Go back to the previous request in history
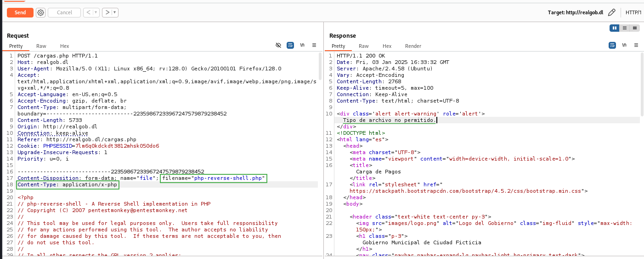This screenshot has width=644, height=259. [88, 12]
